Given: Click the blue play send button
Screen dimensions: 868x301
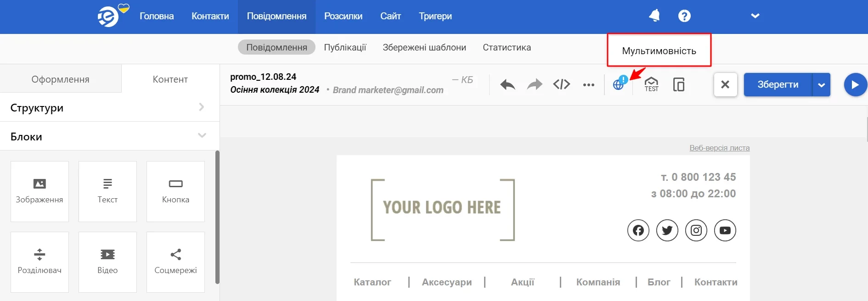Looking at the screenshot, I should (x=855, y=84).
